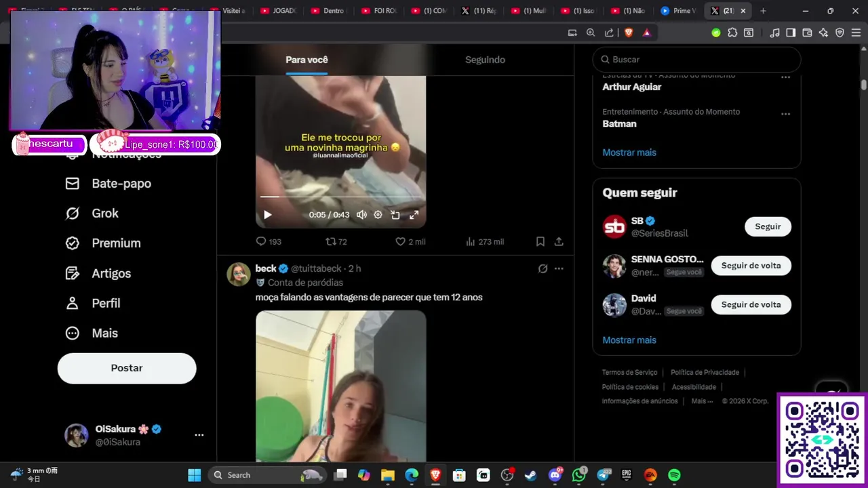Repost the post with 72 reposts
The image size is (868, 488).
click(x=336, y=241)
